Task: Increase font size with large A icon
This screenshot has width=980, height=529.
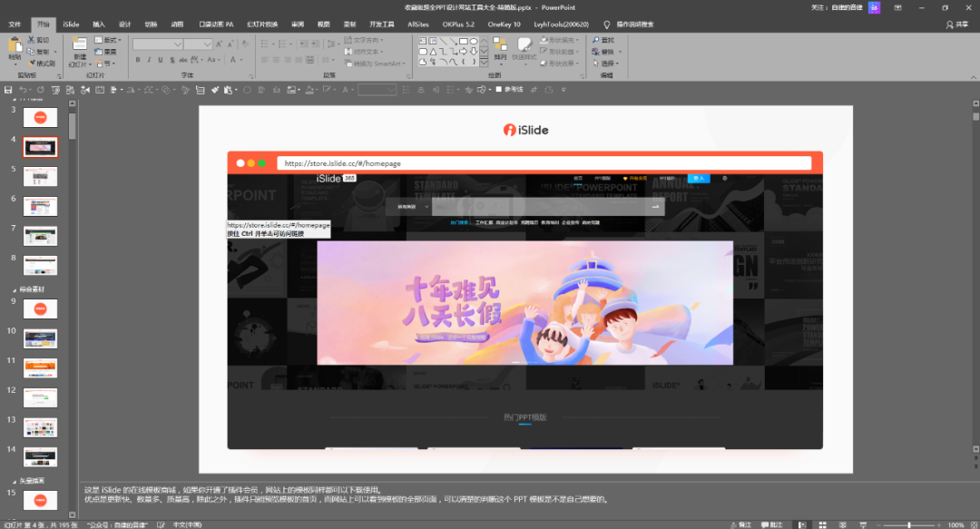Action: 219,44
